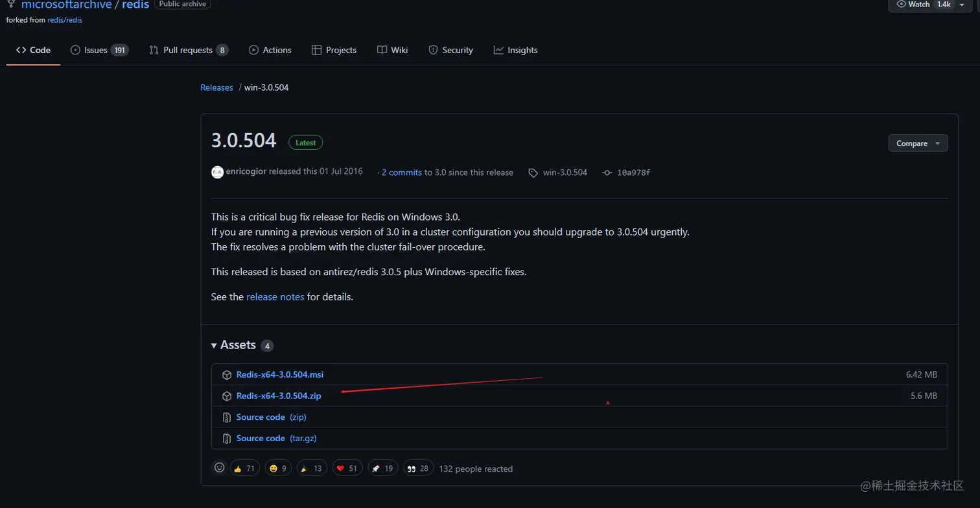Click the tag icon before win-3.0.504
Viewport: 980px width, 508px height.
coord(533,173)
